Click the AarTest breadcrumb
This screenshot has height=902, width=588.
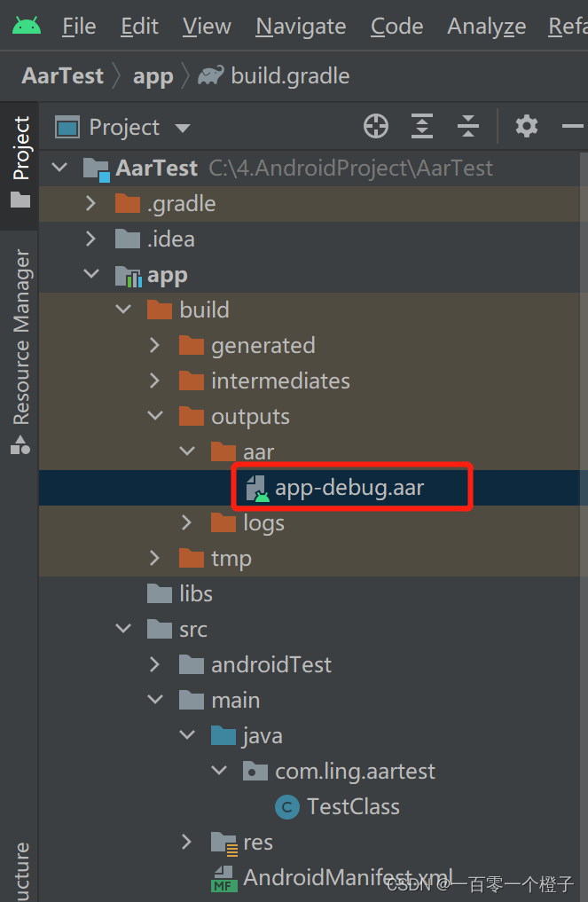[x=62, y=76]
